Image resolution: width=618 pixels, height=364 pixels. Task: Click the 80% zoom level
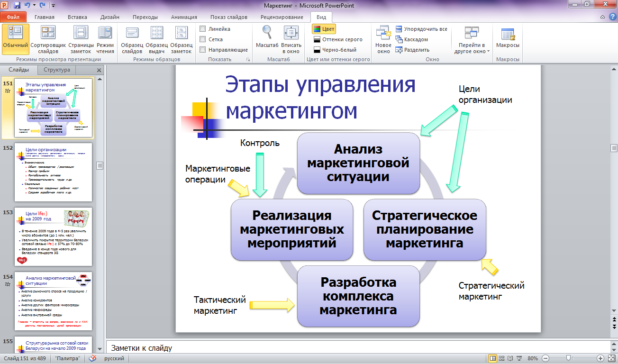click(x=533, y=359)
